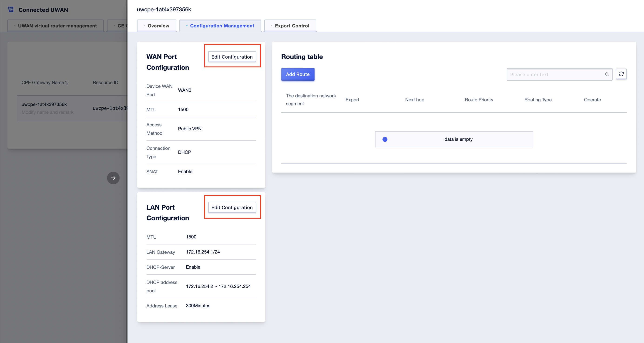644x343 pixels.
Task: Click the DHCP connection type value
Action: click(x=184, y=152)
